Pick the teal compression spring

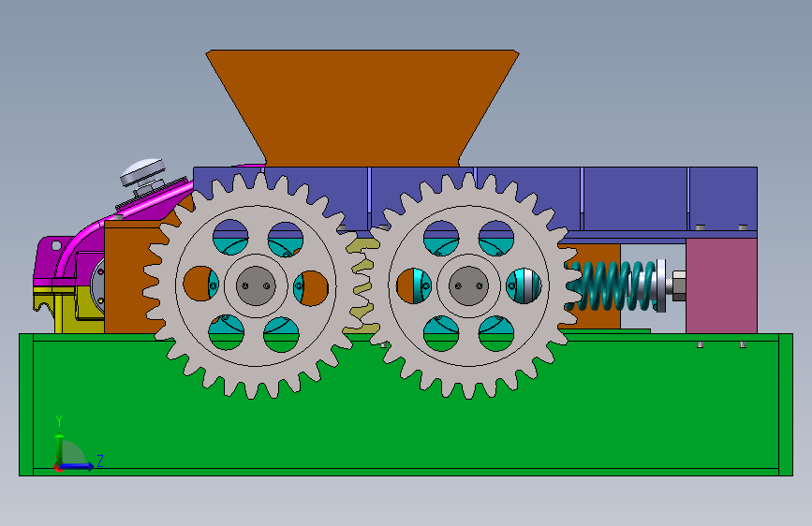(610, 285)
